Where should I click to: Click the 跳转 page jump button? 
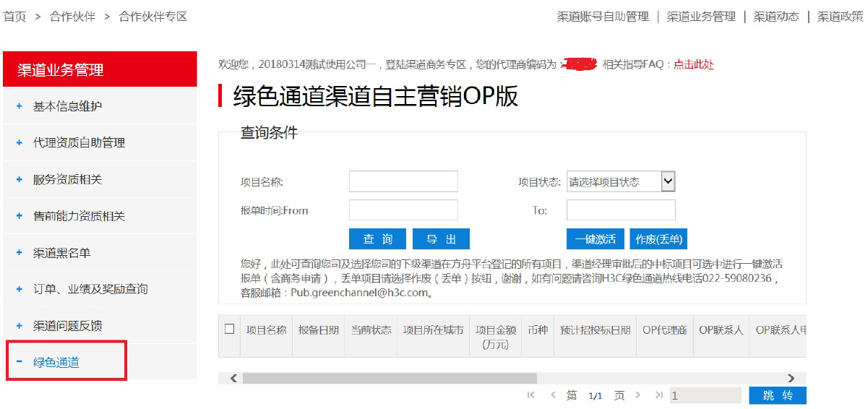coord(777,395)
